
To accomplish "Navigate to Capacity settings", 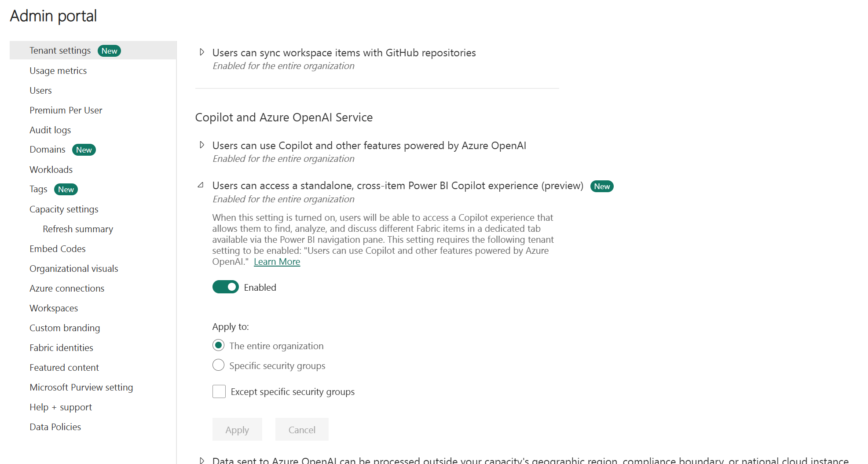I will 64,209.
